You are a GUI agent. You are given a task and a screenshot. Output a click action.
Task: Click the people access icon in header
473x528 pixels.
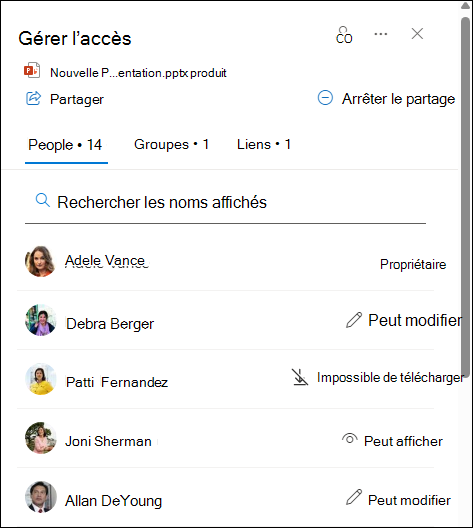344,35
